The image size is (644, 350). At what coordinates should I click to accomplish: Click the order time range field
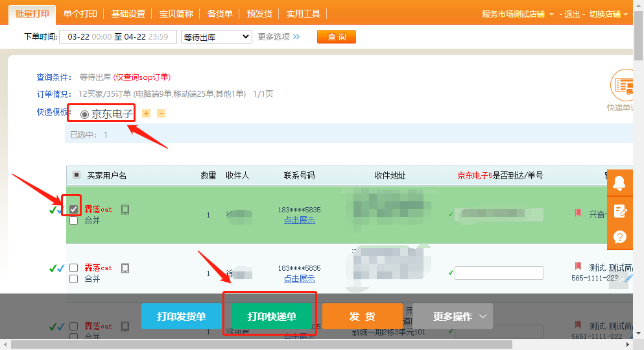click(x=118, y=36)
